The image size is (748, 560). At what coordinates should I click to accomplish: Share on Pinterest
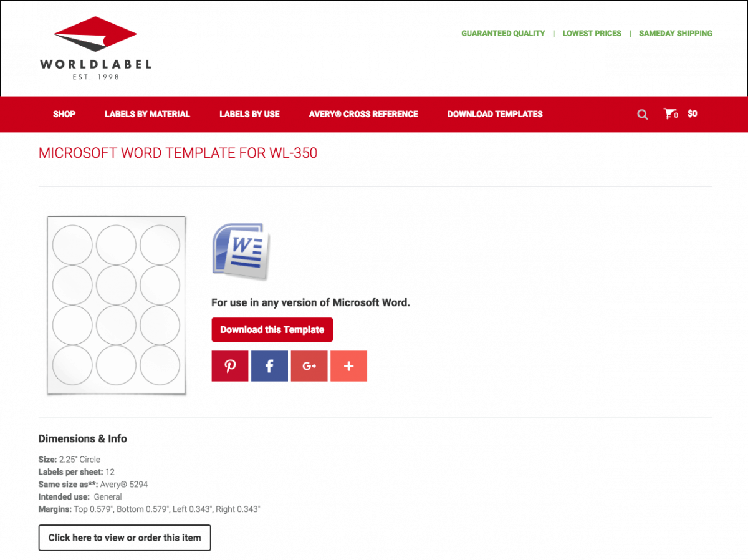[x=230, y=366]
